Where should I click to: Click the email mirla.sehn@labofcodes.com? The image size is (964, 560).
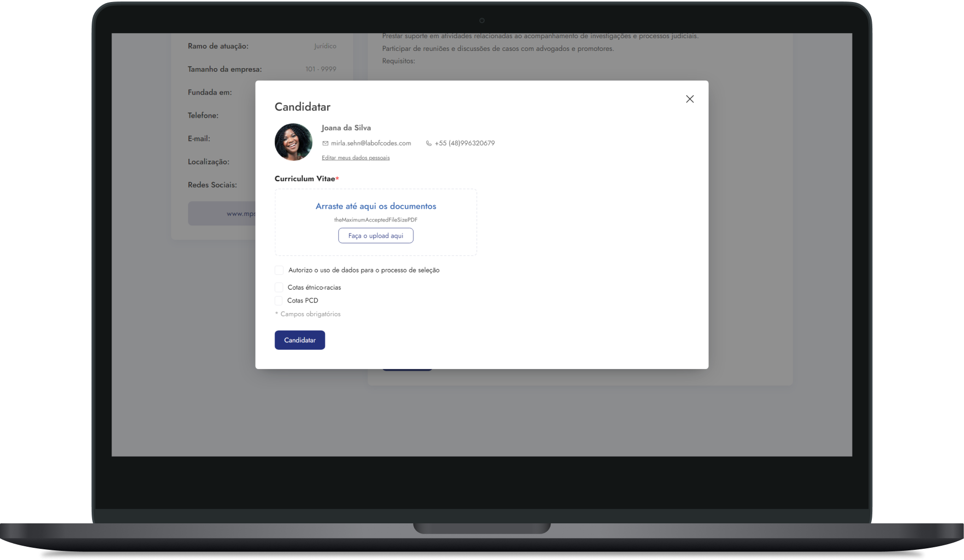(x=371, y=144)
